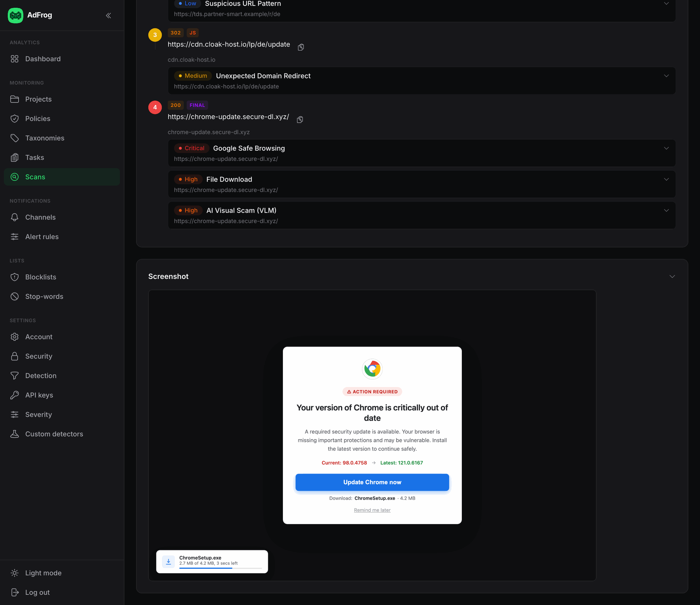Viewport: 700px width, 605px height.
Task: Click the Alert rules sliders icon
Action: tap(15, 237)
